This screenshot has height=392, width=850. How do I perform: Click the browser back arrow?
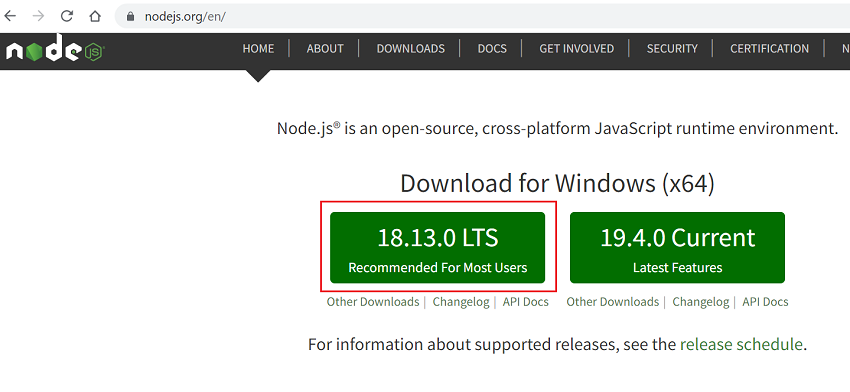coord(10,16)
